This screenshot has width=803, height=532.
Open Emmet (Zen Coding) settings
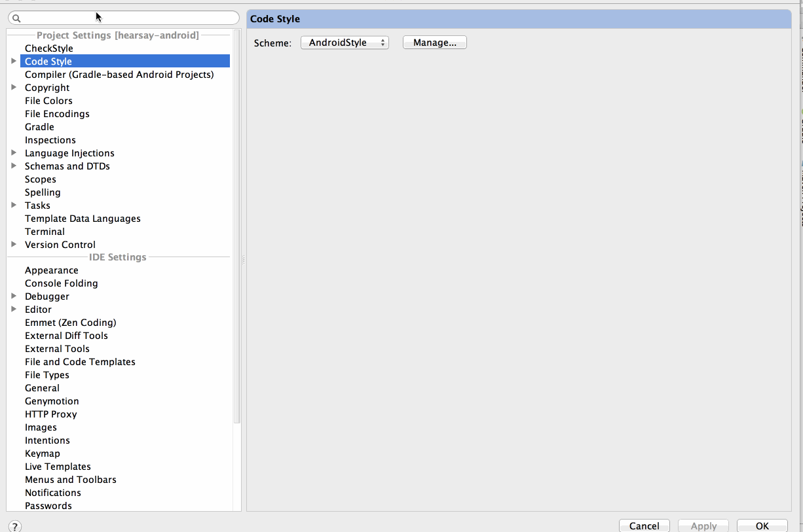(x=71, y=323)
